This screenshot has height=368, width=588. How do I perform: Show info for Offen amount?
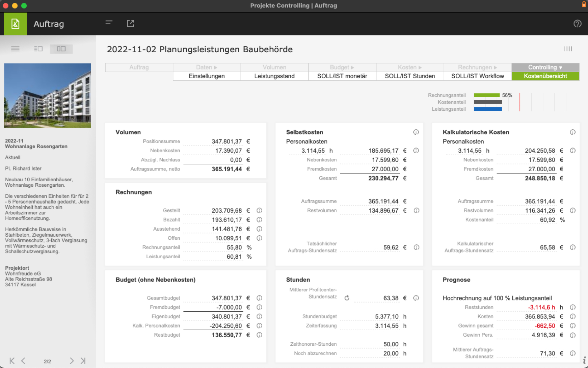tap(259, 238)
